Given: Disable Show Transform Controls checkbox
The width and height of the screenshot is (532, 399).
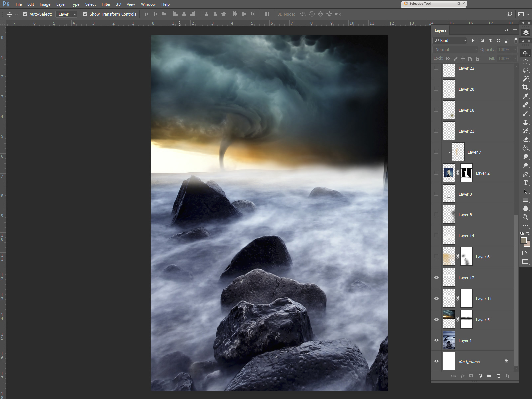Looking at the screenshot, I should pos(85,14).
